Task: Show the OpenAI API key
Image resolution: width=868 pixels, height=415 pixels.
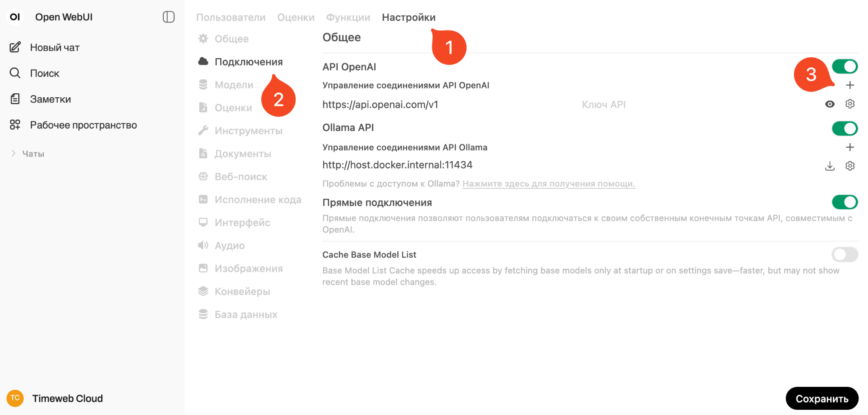Action: click(x=829, y=104)
